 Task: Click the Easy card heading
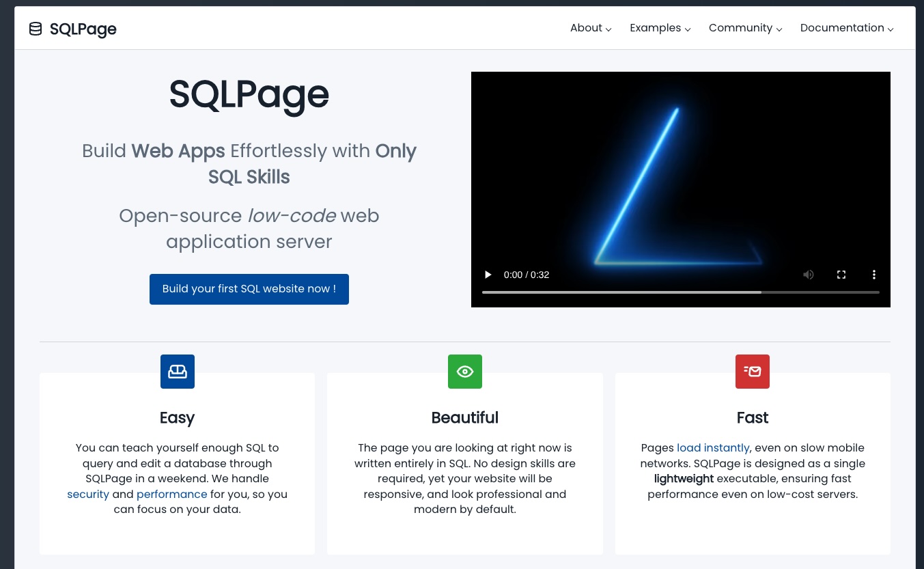178,417
